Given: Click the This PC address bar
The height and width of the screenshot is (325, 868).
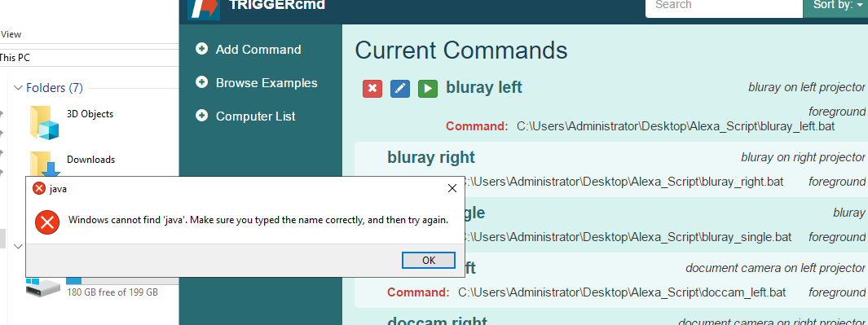Looking at the screenshot, I should 89,58.
